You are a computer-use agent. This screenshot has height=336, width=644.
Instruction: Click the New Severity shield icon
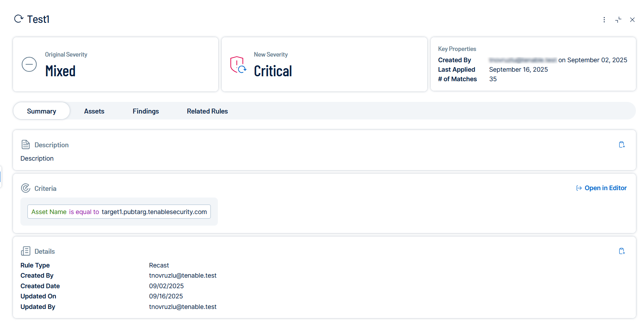tap(238, 65)
